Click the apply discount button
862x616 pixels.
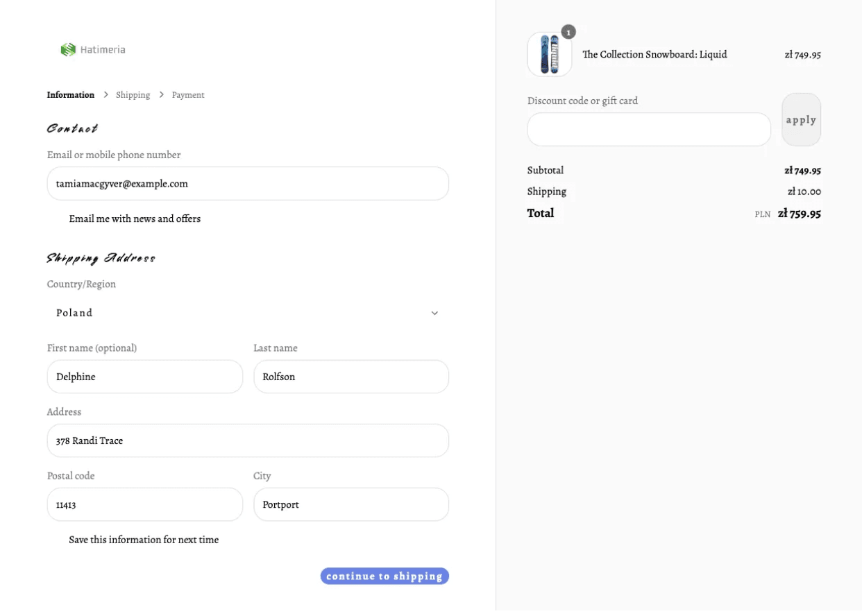point(801,120)
